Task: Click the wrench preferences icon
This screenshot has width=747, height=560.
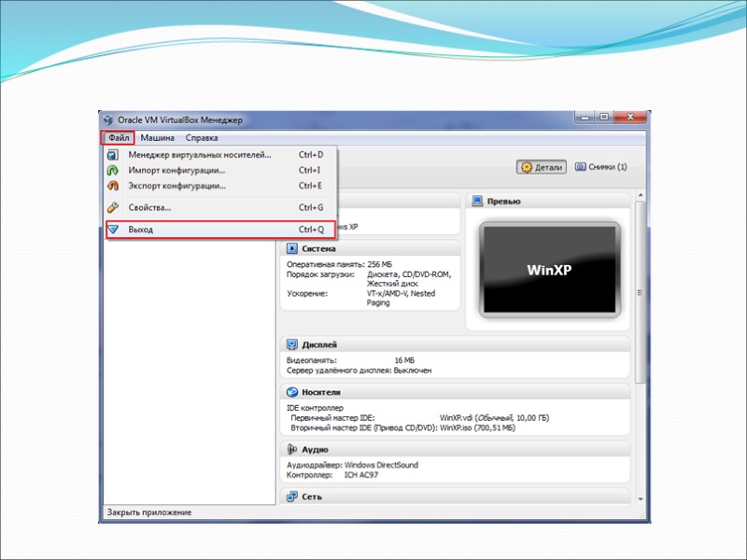Action: (x=113, y=207)
